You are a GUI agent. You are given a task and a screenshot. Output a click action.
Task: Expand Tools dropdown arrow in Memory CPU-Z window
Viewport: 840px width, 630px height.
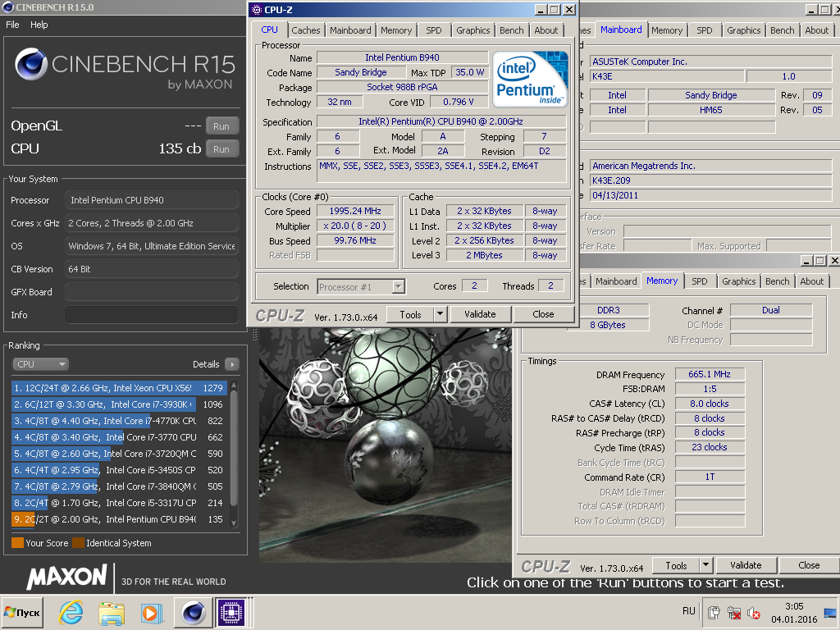[706, 565]
